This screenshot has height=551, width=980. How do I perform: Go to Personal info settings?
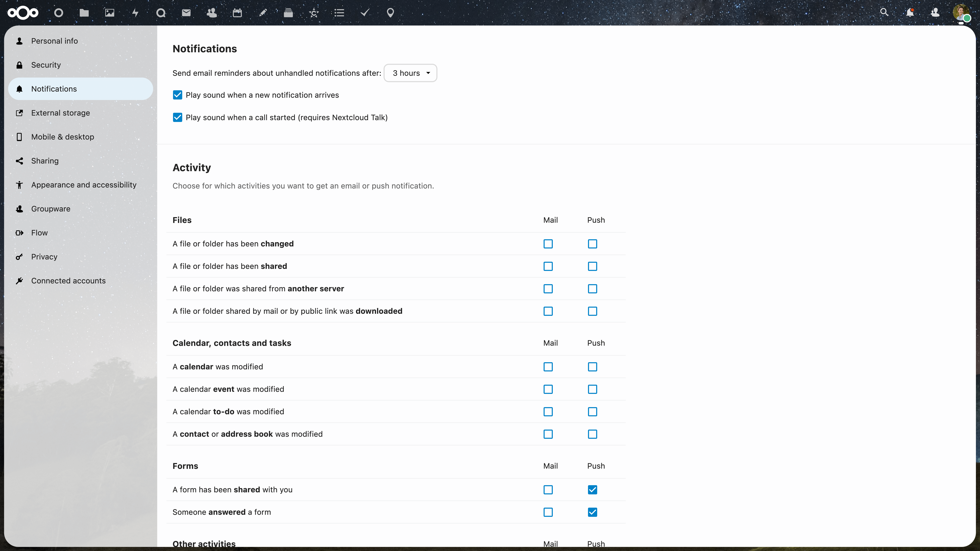(x=81, y=41)
